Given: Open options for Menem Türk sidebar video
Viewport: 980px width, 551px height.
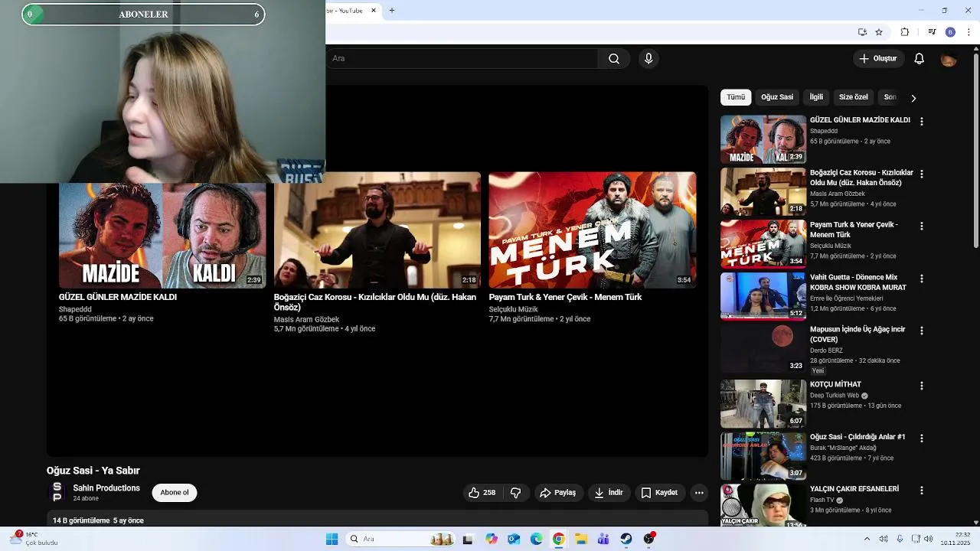Looking at the screenshot, I should pyautogui.click(x=922, y=227).
